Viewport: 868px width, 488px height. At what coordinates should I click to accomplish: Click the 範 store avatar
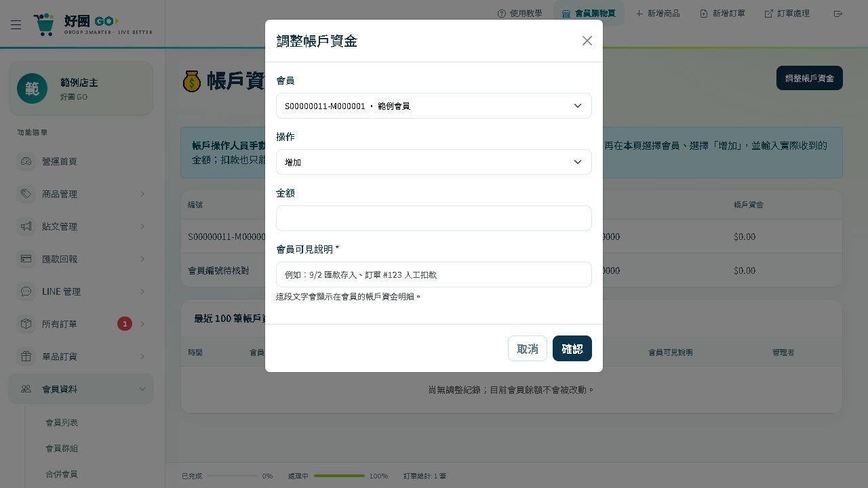point(32,89)
